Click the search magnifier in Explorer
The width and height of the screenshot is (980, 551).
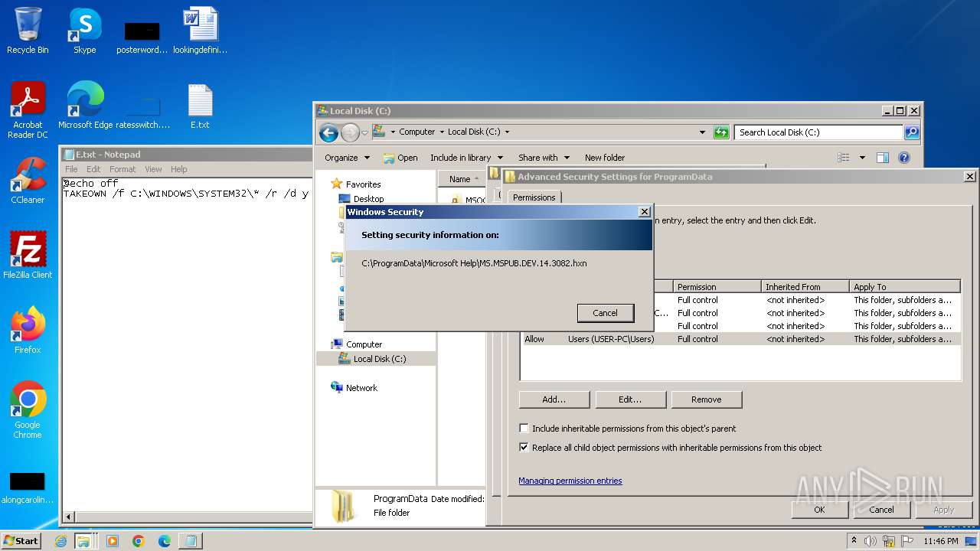click(x=912, y=132)
